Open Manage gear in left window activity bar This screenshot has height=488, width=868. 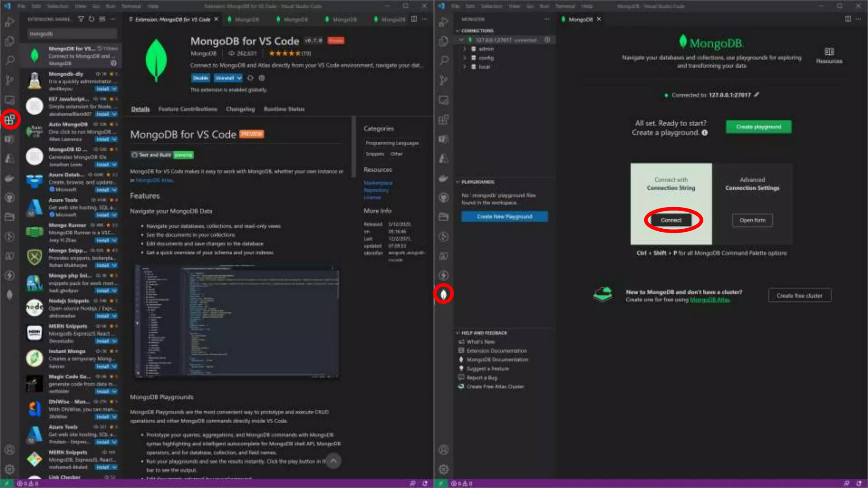point(9,469)
